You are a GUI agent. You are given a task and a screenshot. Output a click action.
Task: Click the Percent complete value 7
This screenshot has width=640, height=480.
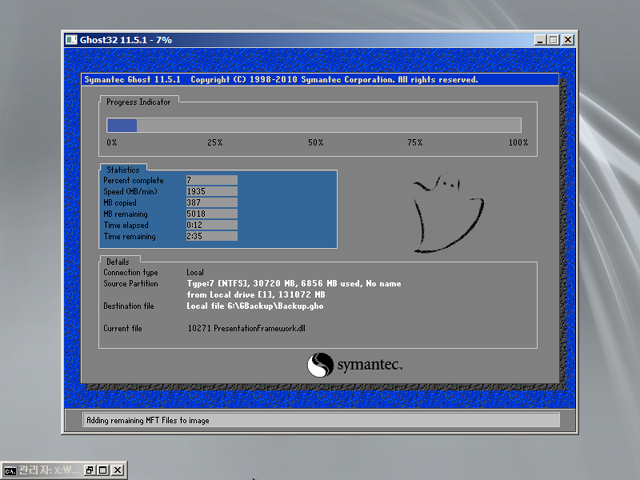pos(212,180)
